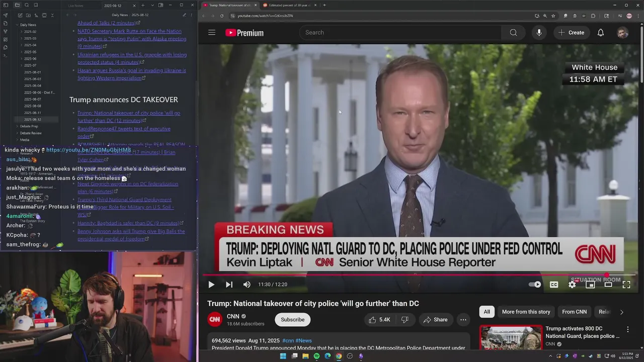Select the More from this story chip
The height and width of the screenshot is (362, 644).
(526, 312)
